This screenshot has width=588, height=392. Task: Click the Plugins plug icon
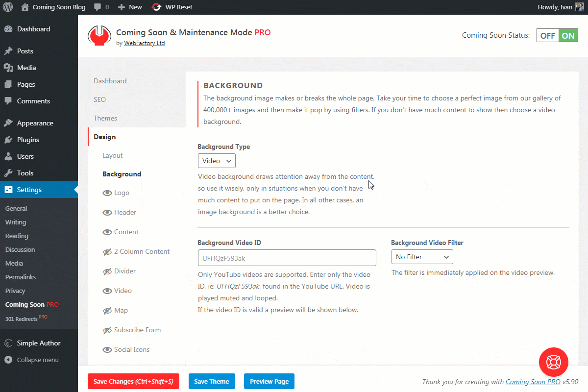point(8,140)
